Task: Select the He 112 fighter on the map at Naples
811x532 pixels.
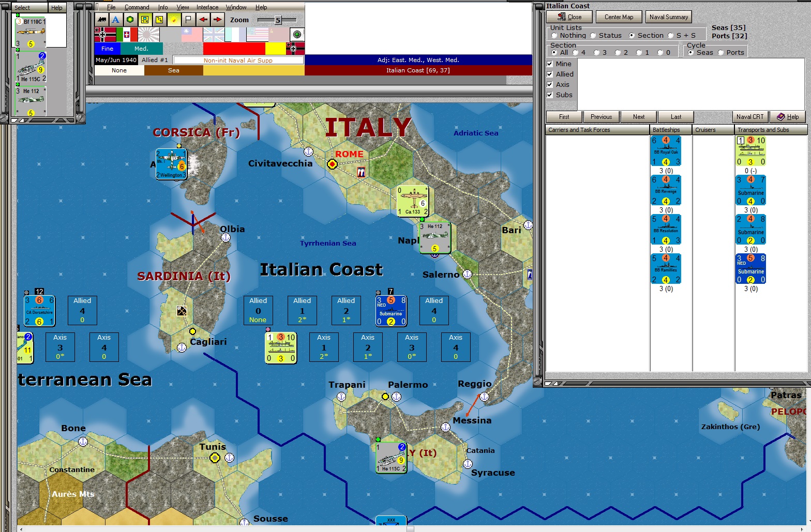Action: pyautogui.click(x=434, y=238)
